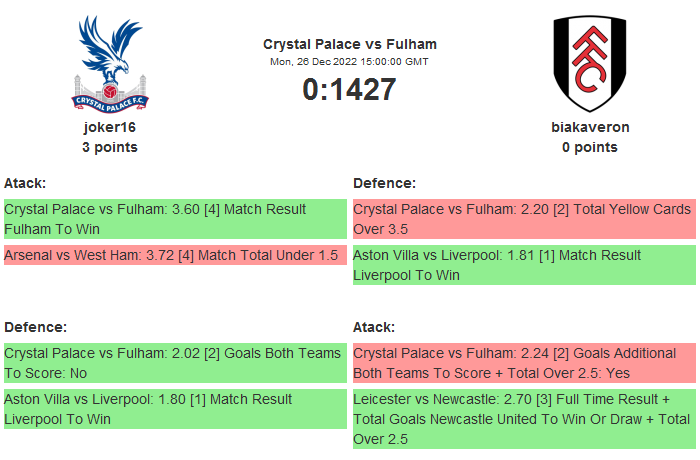The image size is (700, 460).
Task: Click the Crystal Palace vs Fulham title
Action: (x=349, y=44)
